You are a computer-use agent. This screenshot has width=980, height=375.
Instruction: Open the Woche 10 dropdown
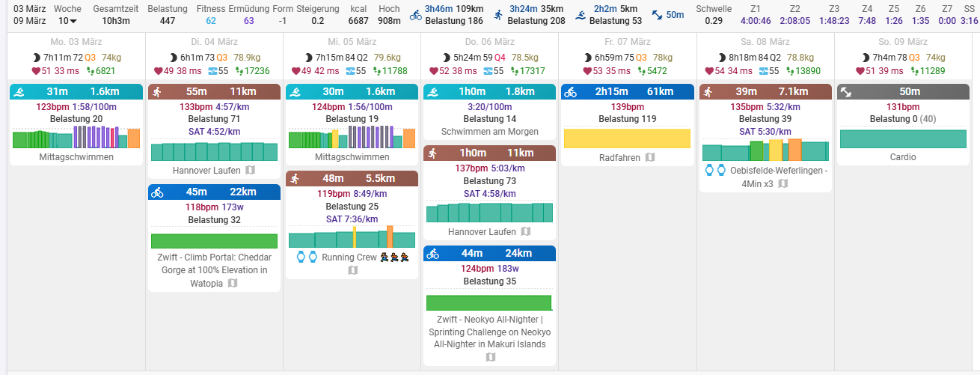(67, 20)
